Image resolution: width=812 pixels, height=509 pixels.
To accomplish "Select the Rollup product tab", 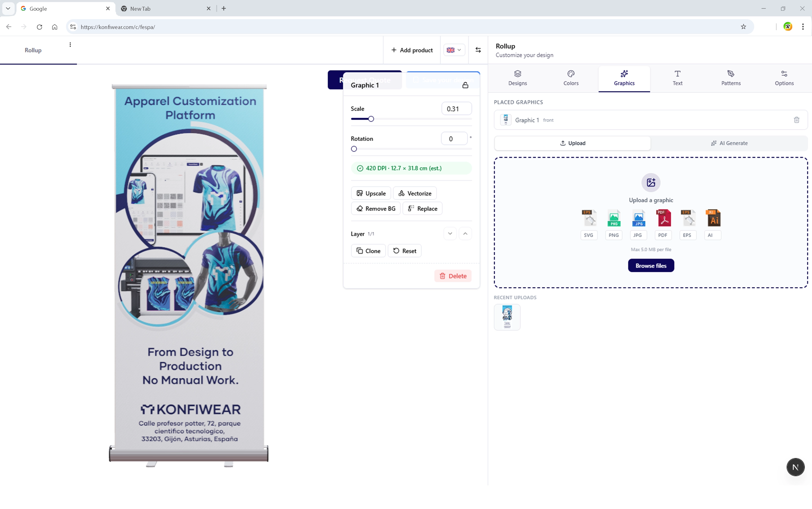I will [33, 50].
